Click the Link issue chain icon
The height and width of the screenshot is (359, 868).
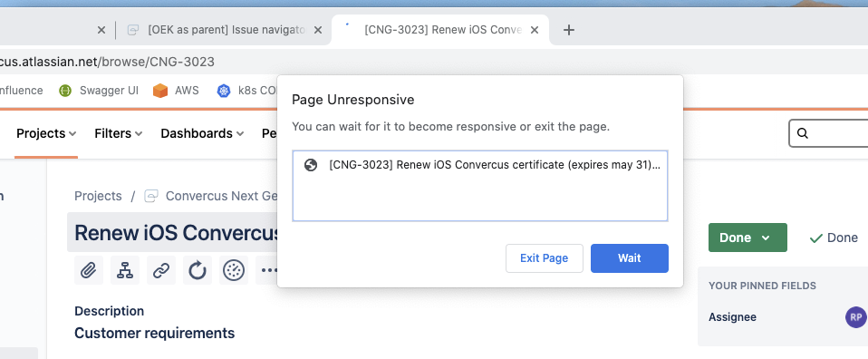(x=161, y=270)
